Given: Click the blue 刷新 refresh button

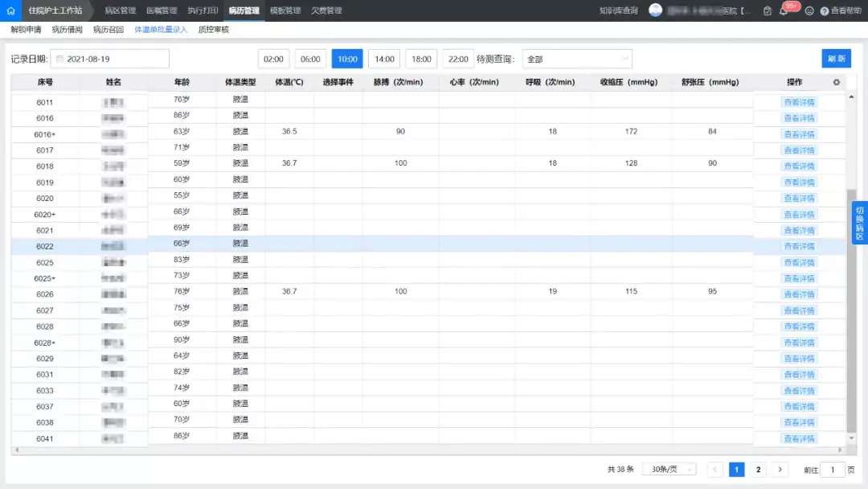Looking at the screenshot, I should coord(836,60).
